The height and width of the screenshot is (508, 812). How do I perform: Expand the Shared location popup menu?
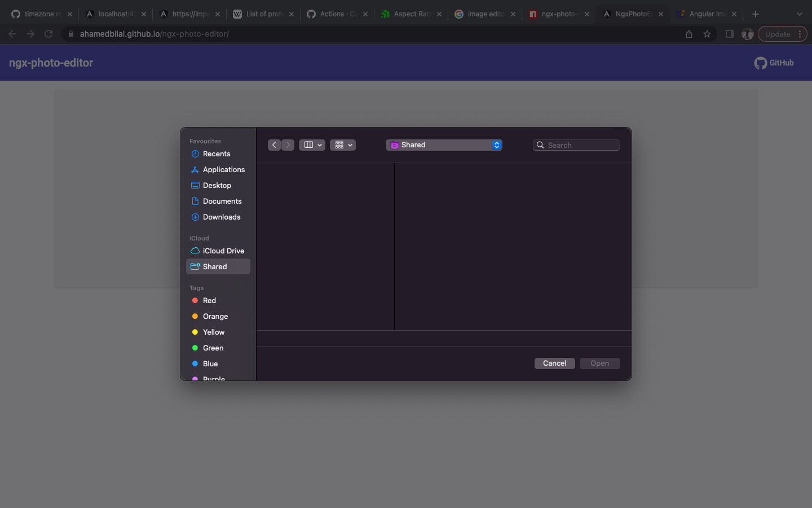tap(444, 145)
